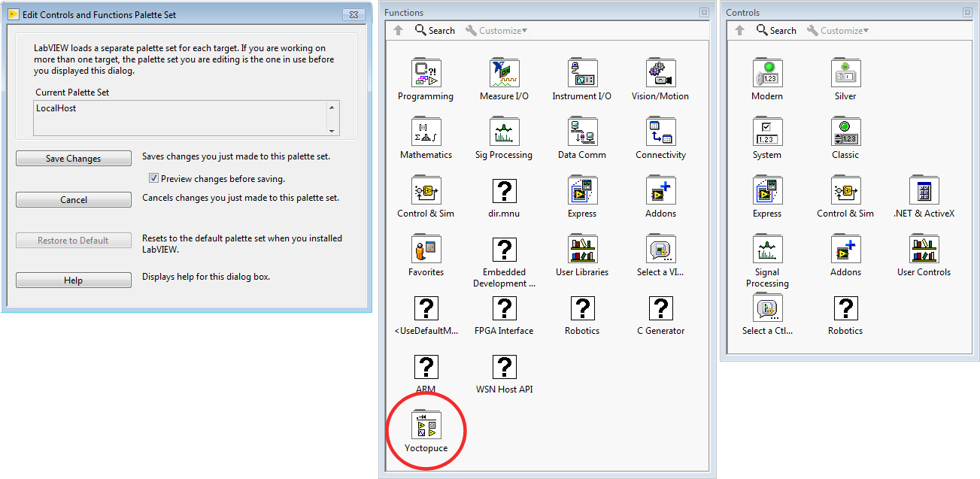Viewport: 980px width, 479px height.
Task: Open the Instrument I/O palette
Action: point(581,74)
